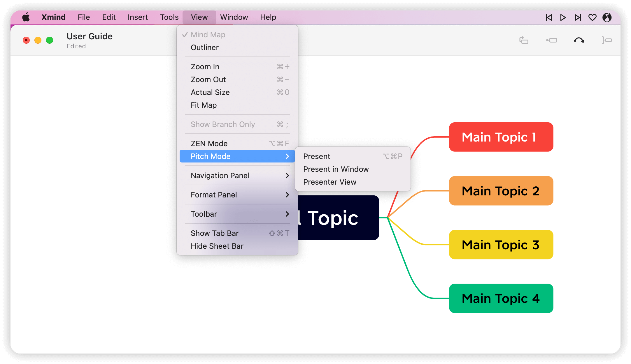Open the Insert menu
The height and width of the screenshot is (364, 631).
coord(138,17)
